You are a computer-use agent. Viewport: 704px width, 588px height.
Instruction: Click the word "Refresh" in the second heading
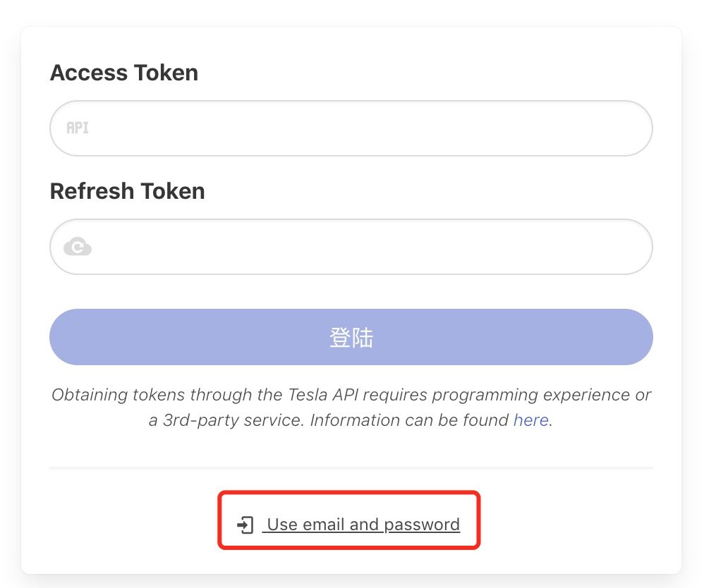click(x=92, y=191)
